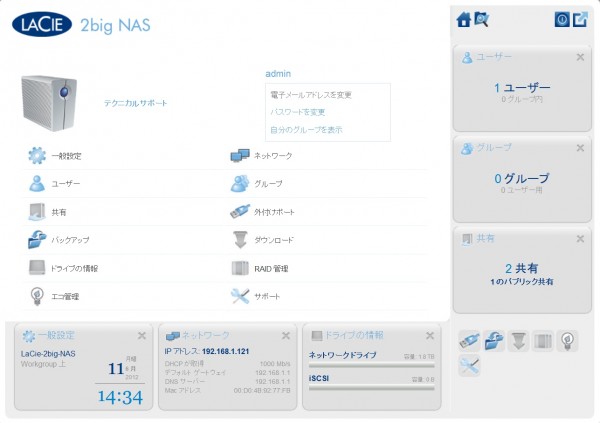
Task: Open 一般設定 (General Settings) from main menu
Action: (66, 156)
